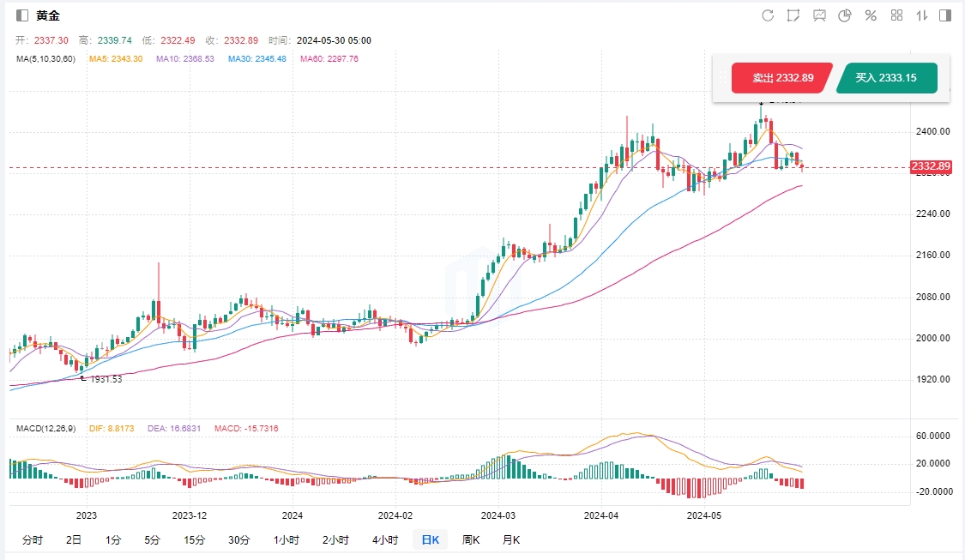Select the 分时 timeframe tab
This screenshot has height=560, width=965.
[32, 539]
